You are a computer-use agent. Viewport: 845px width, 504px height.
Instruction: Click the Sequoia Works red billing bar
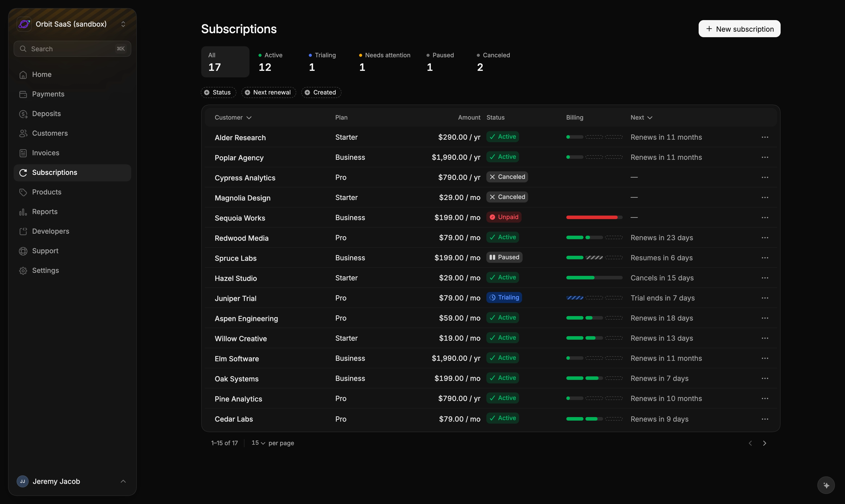coord(594,217)
